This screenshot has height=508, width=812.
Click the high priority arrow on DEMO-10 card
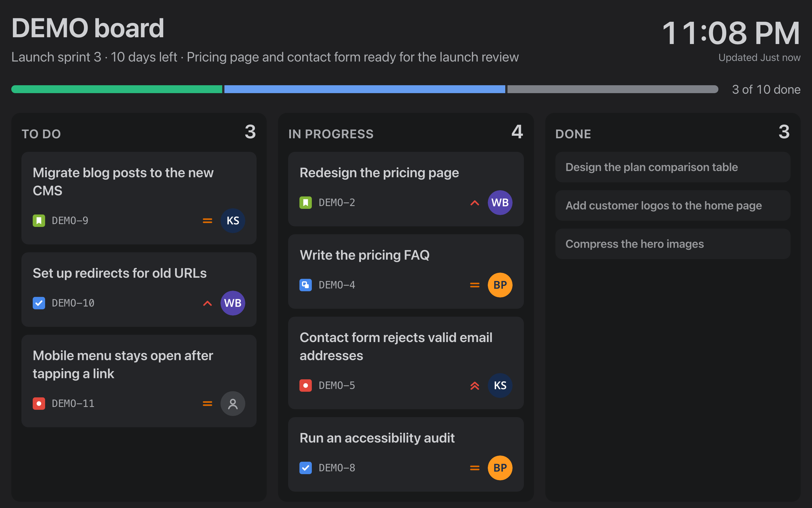click(208, 303)
